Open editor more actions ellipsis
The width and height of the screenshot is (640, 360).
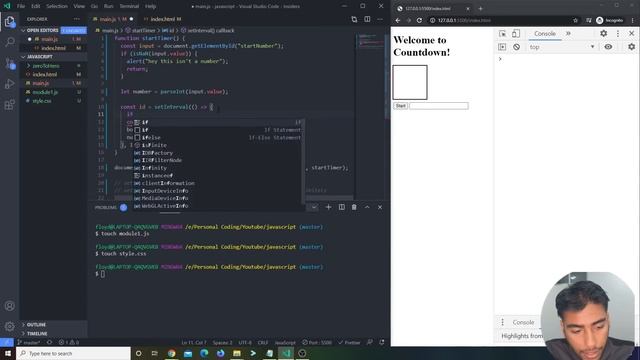pyautogui.click(x=380, y=19)
